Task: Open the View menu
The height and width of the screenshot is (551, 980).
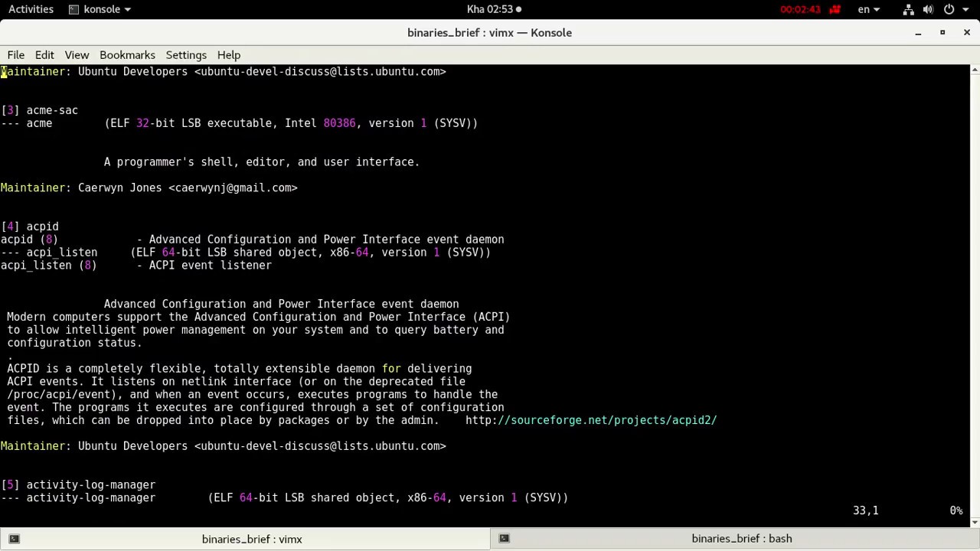Action: (77, 55)
